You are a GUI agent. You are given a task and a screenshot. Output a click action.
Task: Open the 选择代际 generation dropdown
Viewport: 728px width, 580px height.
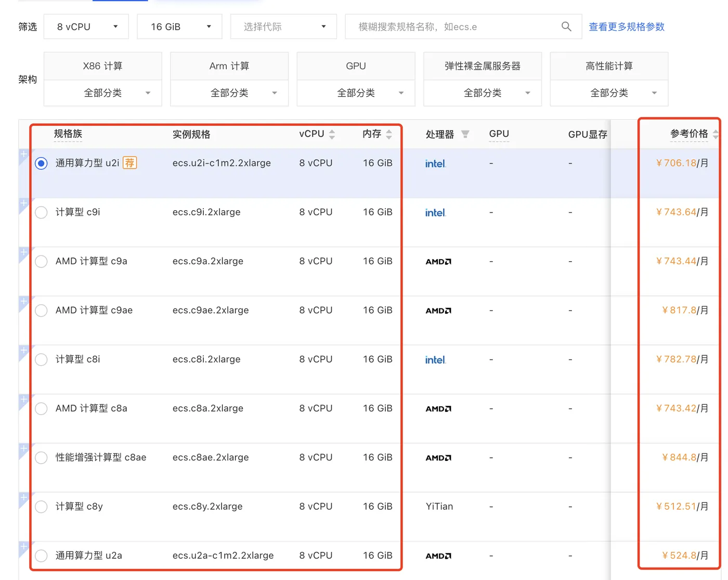click(283, 27)
